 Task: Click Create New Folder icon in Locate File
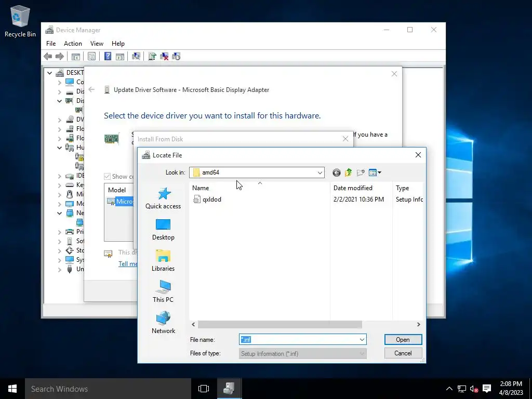tap(361, 172)
